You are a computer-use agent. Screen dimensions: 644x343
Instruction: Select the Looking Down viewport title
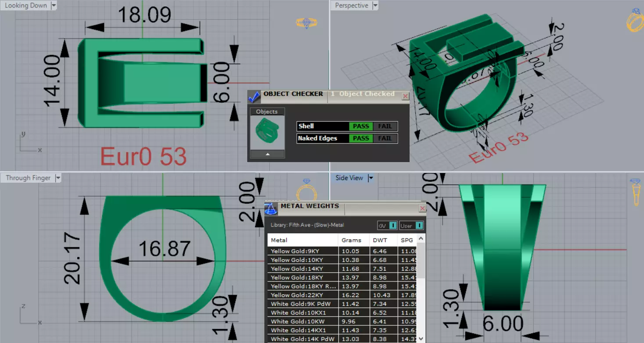click(26, 6)
